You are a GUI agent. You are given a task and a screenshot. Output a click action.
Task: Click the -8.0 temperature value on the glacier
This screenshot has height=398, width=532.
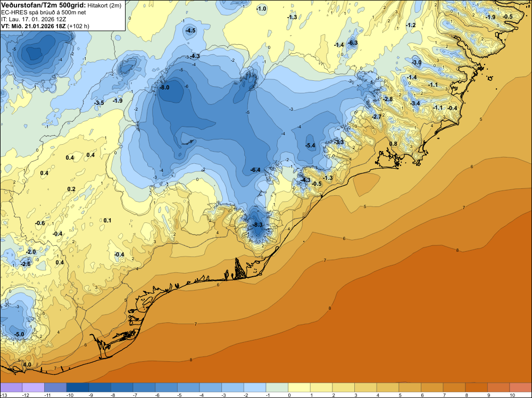[164, 87]
